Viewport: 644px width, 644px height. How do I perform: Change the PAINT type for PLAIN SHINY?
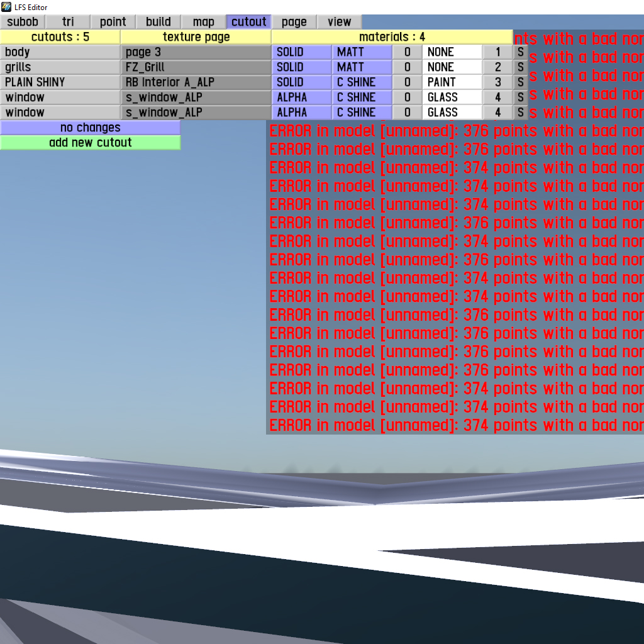[452, 82]
